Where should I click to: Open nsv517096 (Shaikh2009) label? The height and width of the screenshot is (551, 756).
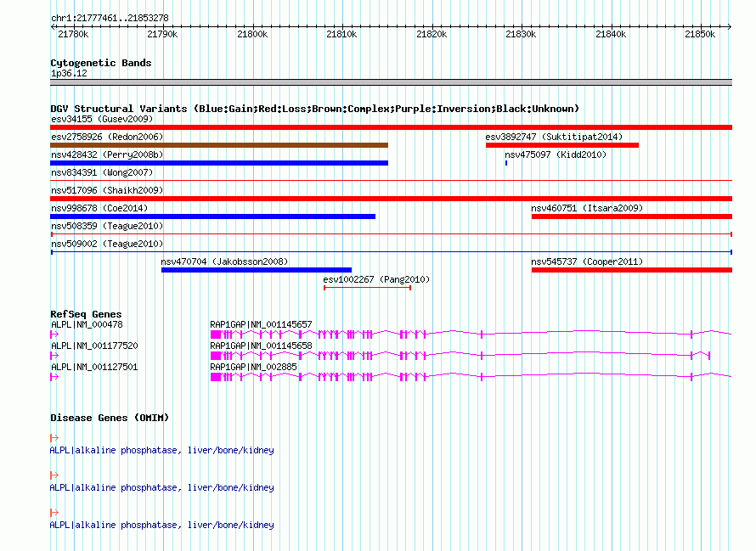[x=107, y=190]
